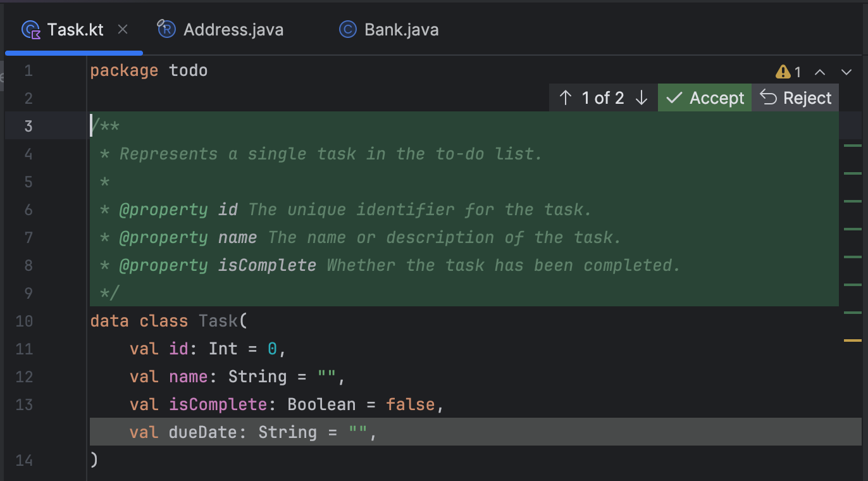Jump to previous problem via the up chevron

coord(820,72)
